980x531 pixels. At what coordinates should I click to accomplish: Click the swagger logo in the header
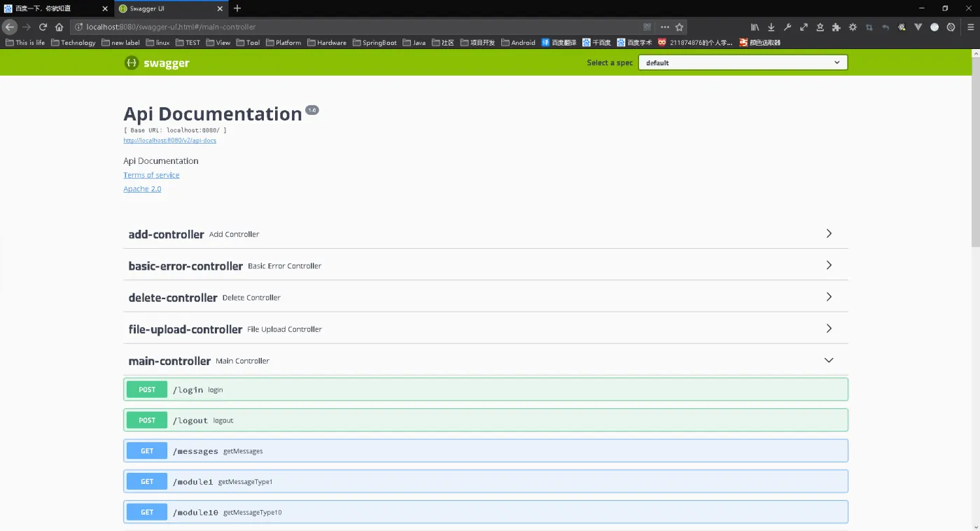pos(157,63)
